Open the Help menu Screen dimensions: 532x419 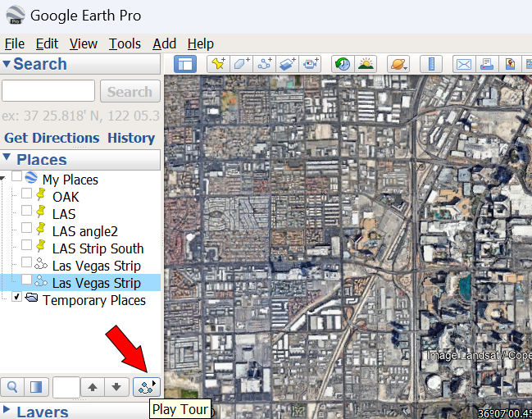pos(201,43)
